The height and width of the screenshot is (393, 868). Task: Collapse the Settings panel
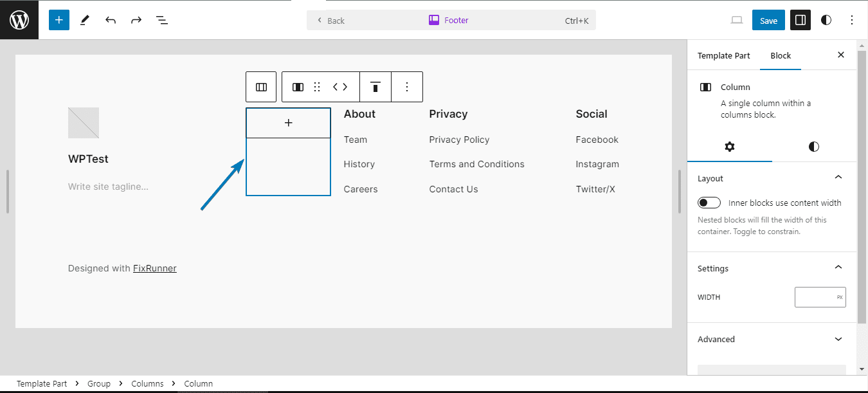tap(838, 268)
